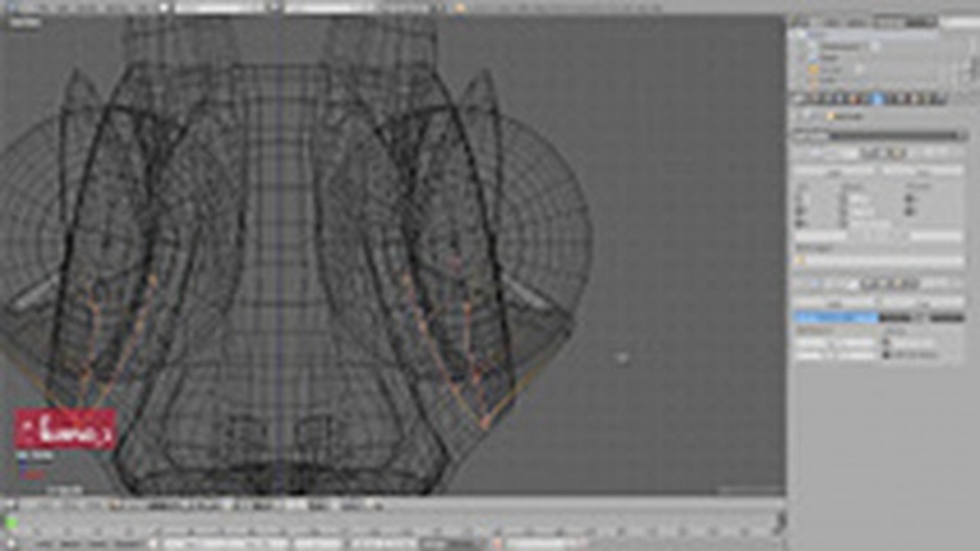Click the Timeline editor type icon at bottom-left
This screenshot has height=551, width=980.
tap(11, 544)
